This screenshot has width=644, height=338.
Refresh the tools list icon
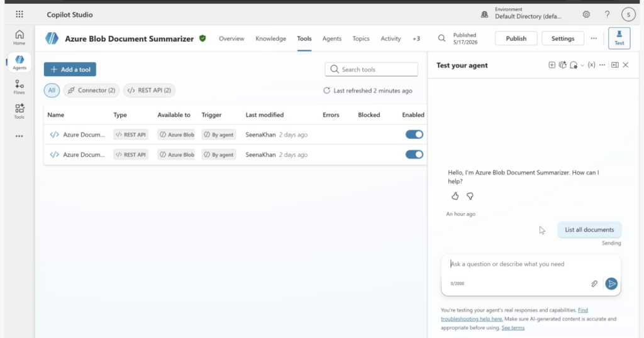coord(326,90)
